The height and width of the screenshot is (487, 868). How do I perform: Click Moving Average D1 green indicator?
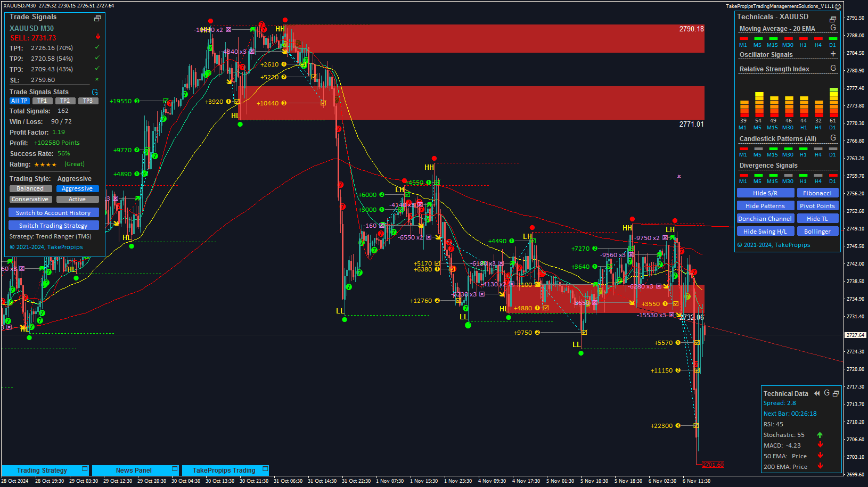(833, 38)
